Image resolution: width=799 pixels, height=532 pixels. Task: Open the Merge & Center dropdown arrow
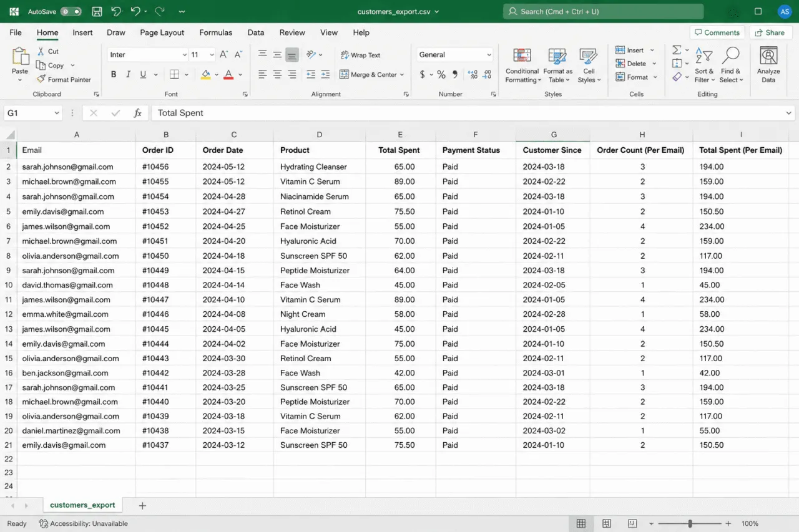click(x=402, y=75)
